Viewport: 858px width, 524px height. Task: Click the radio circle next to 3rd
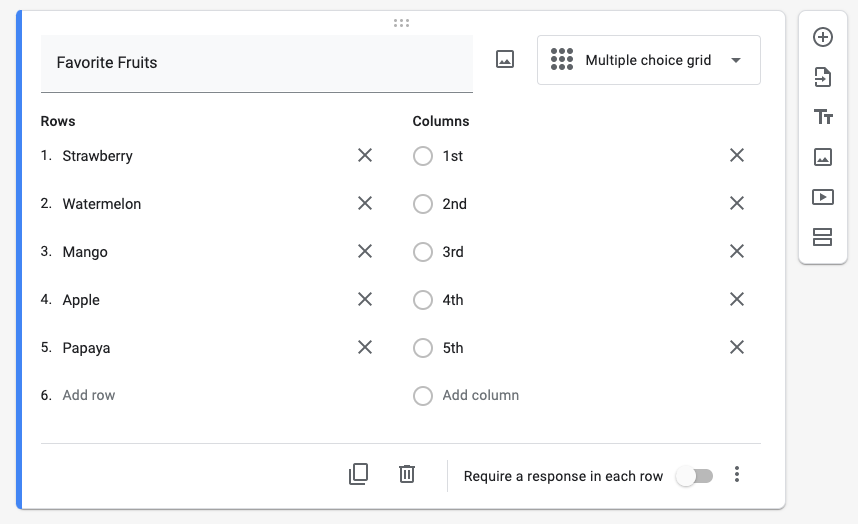[x=422, y=252]
